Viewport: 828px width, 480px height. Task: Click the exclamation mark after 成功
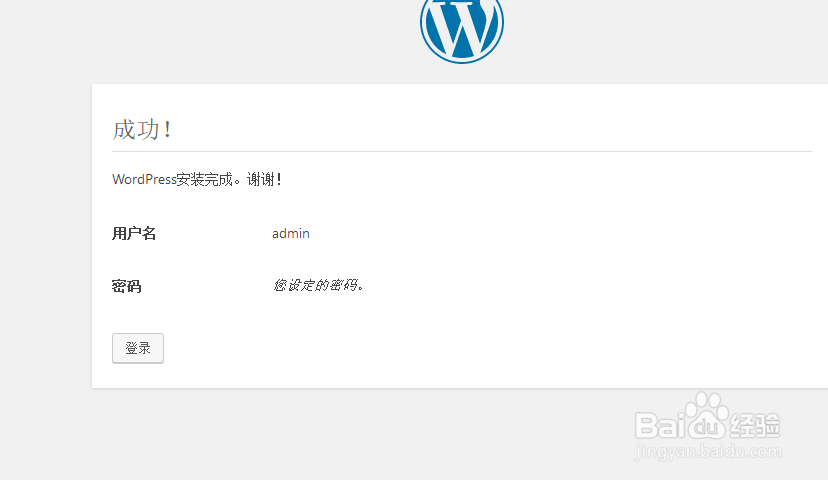(167, 130)
